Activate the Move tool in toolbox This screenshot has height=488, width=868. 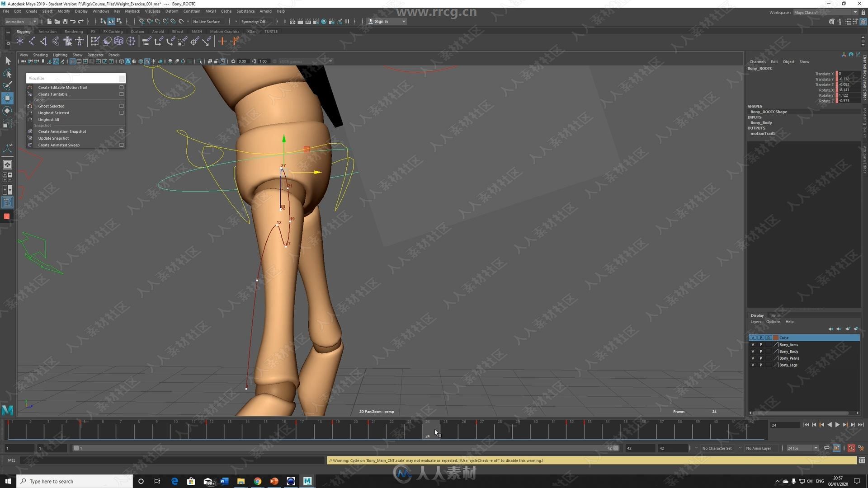point(8,98)
